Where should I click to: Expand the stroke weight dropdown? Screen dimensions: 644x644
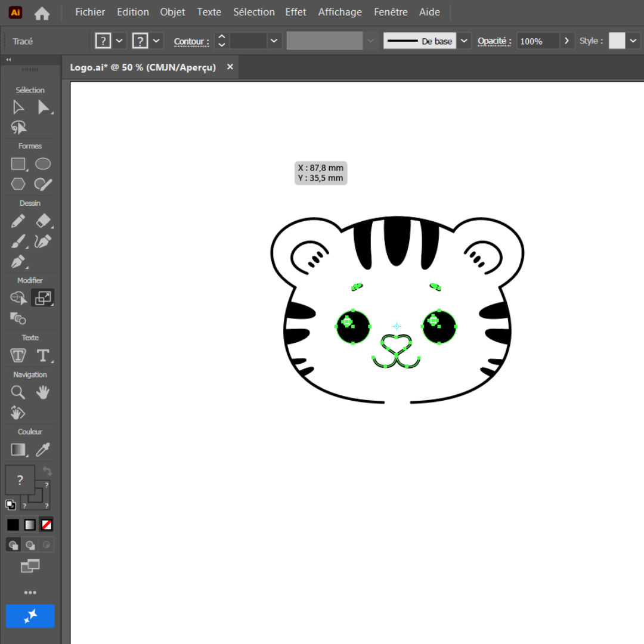coord(274,41)
